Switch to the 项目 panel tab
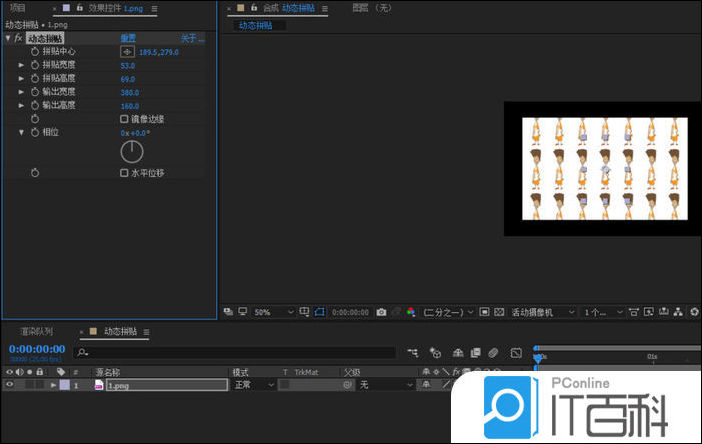Image resolution: width=702 pixels, height=444 pixels. pyautogui.click(x=17, y=8)
